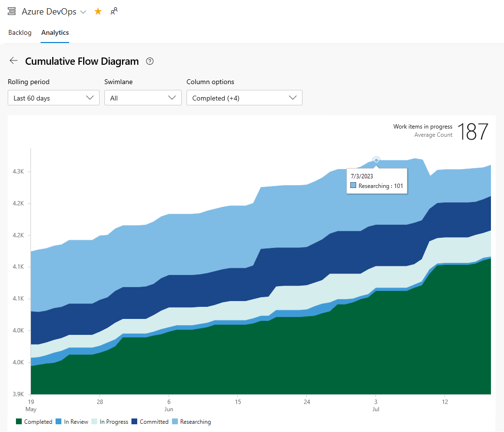Click the back arrow to leave the diagram

pos(13,61)
